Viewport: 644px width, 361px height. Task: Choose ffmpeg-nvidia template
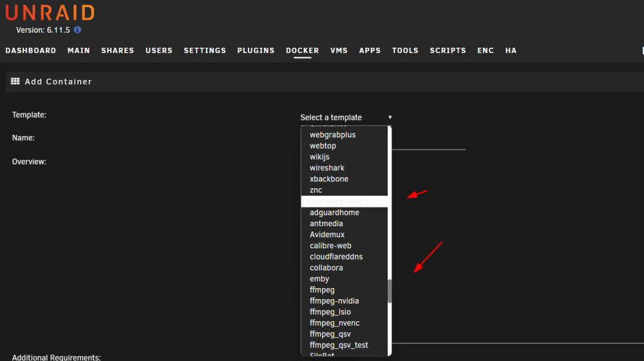[x=344, y=302]
